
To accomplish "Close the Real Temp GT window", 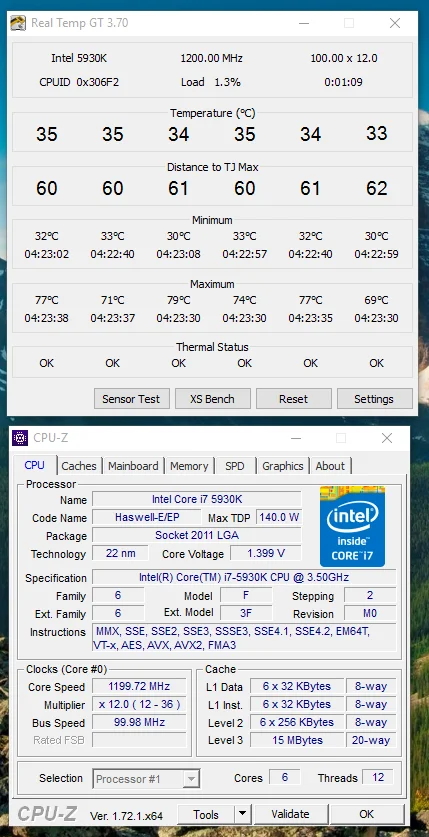I will [x=395, y=23].
